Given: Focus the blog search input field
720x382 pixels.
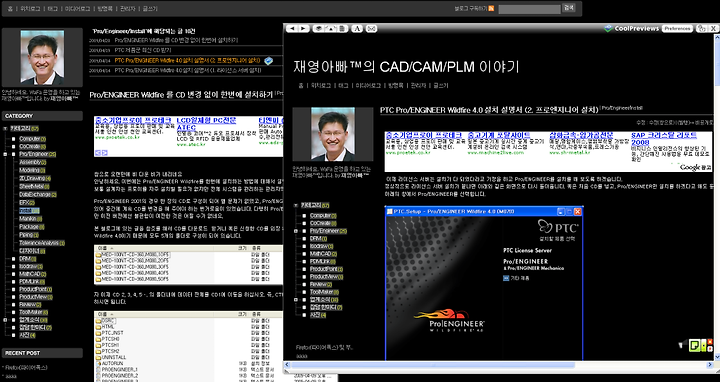Looking at the screenshot, I should pos(529,9).
